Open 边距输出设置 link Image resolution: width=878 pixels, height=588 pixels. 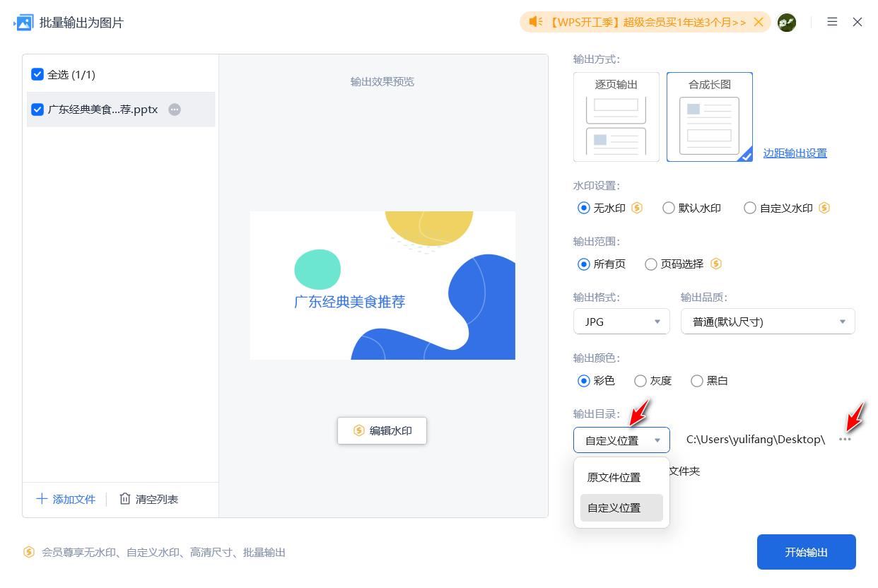[x=795, y=153]
